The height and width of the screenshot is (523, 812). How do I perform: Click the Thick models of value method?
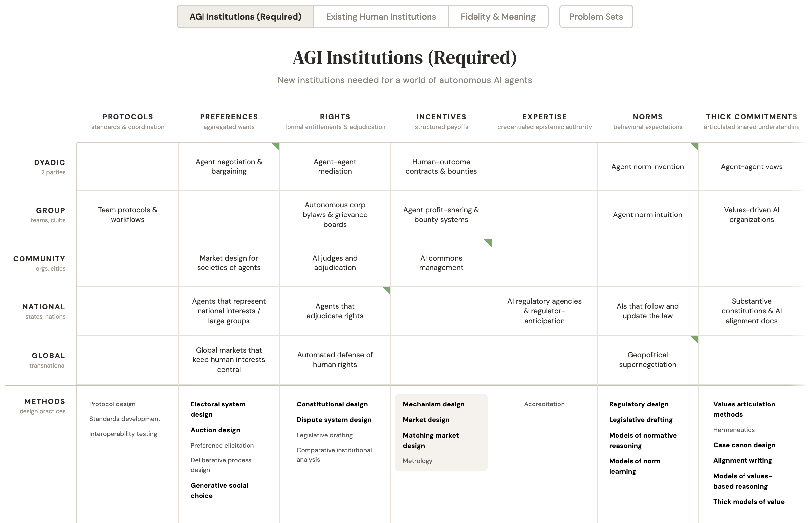pyautogui.click(x=749, y=502)
